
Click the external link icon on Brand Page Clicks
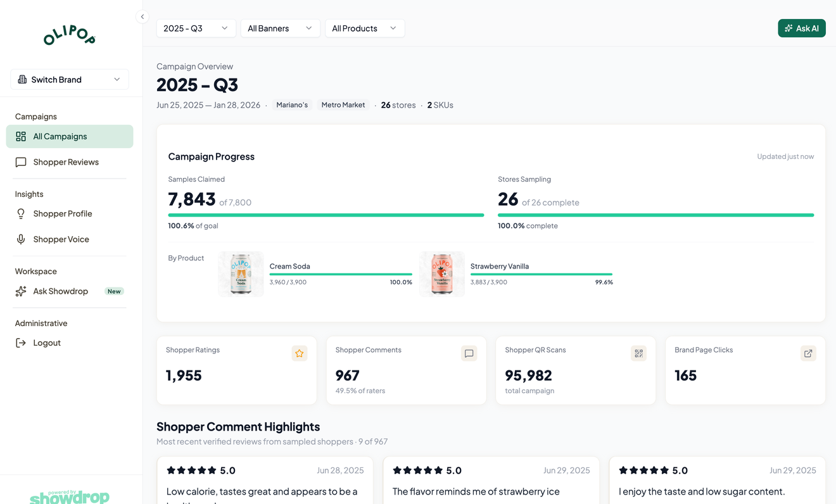808,353
